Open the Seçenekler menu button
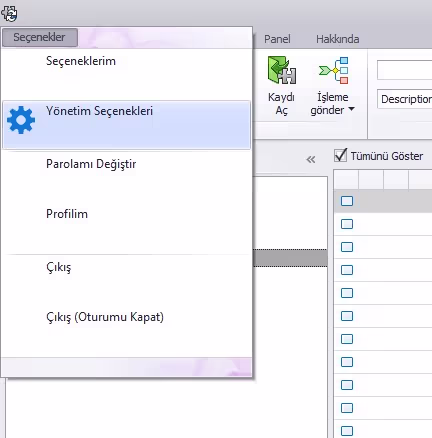This screenshot has width=432, height=438. [x=40, y=37]
